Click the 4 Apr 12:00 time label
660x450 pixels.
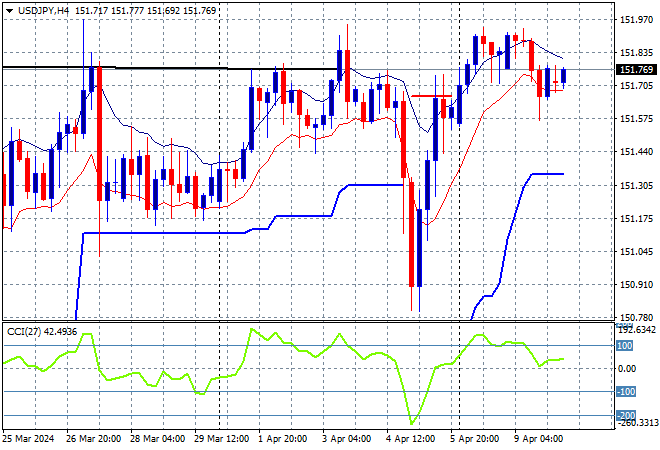click(x=410, y=439)
